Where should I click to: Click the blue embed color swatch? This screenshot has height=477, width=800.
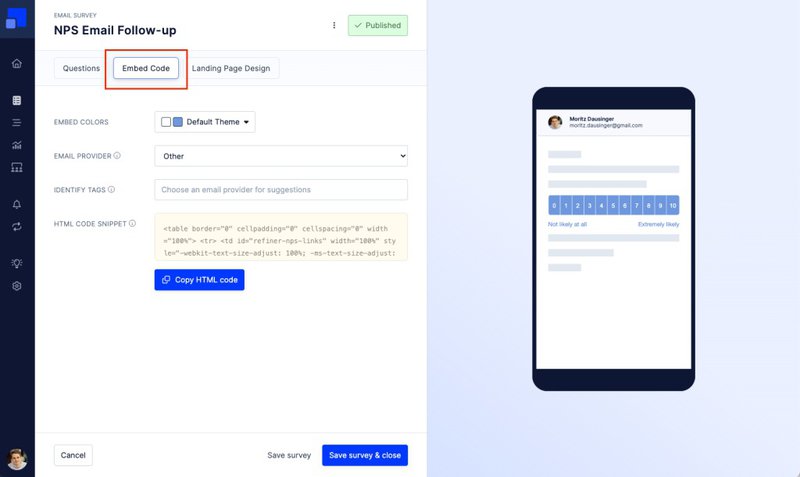click(178, 122)
